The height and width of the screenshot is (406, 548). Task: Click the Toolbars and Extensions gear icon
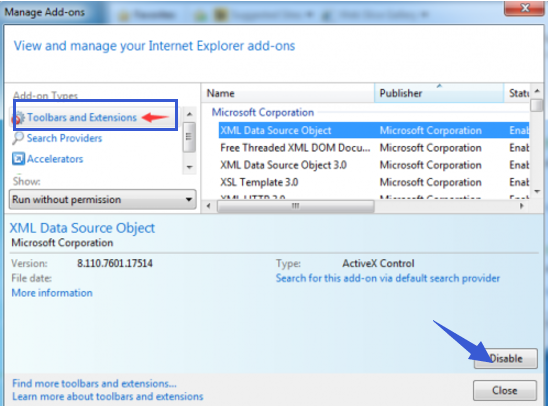pos(19,118)
